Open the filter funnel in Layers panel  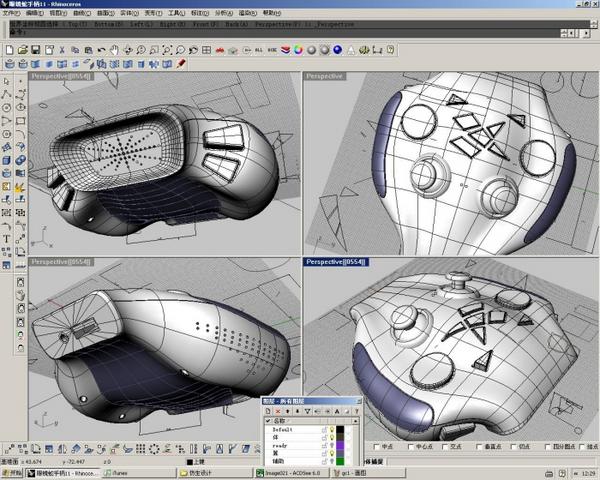pos(307,411)
